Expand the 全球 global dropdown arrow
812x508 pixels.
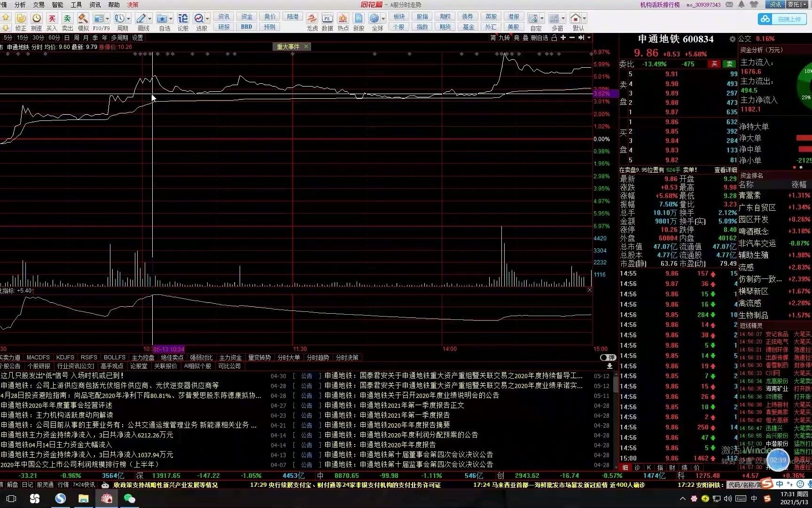click(x=383, y=19)
